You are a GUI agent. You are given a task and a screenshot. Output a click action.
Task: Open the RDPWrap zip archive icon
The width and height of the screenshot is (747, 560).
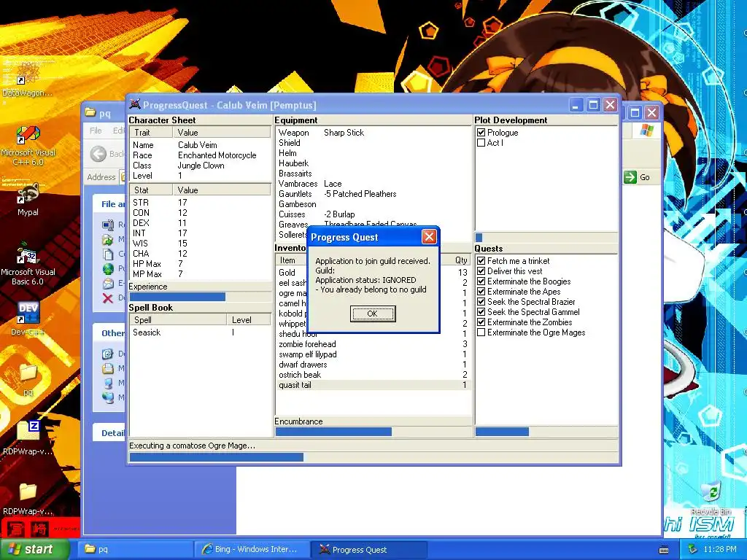(x=28, y=437)
